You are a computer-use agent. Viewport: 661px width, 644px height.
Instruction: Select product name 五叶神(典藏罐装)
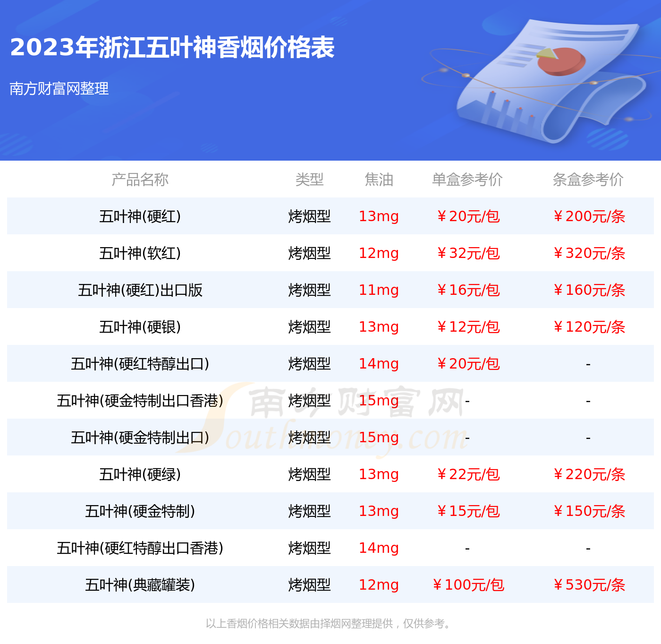(x=140, y=585)
